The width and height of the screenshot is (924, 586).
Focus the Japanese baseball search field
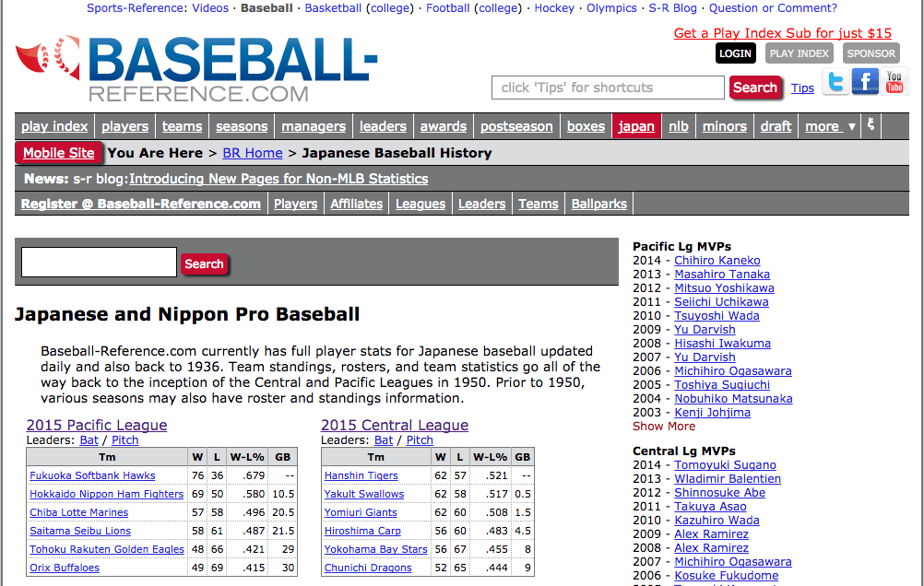[x=99, y=262]
